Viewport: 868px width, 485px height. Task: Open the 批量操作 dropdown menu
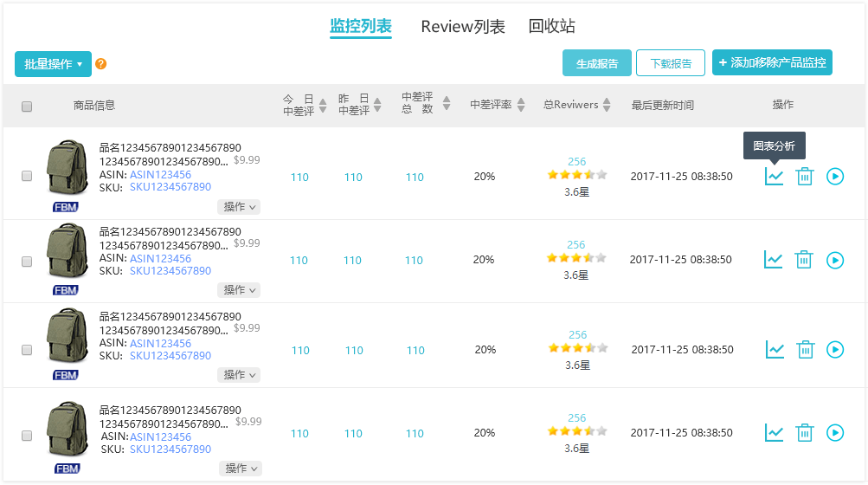53,64
